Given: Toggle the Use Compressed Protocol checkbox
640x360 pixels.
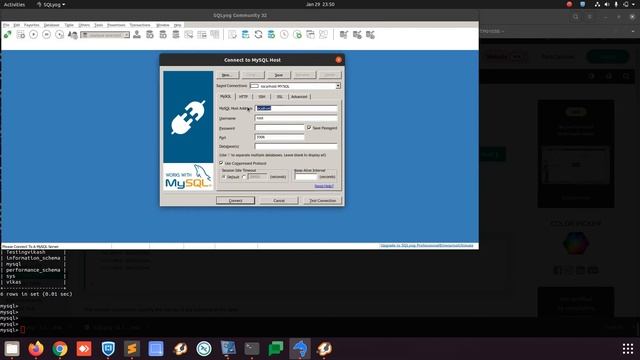Looking at the screenshot, I should point(222,163).
